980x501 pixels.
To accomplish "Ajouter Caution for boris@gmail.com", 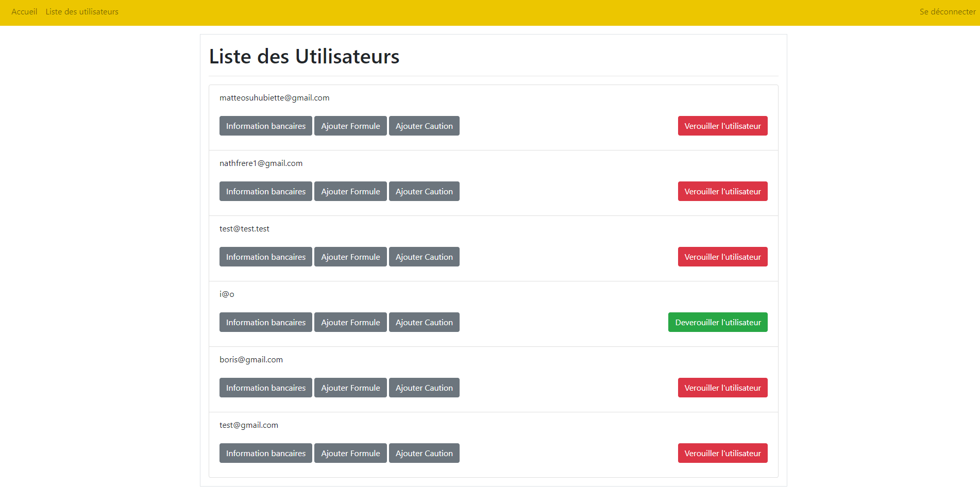I will point(424,388).
